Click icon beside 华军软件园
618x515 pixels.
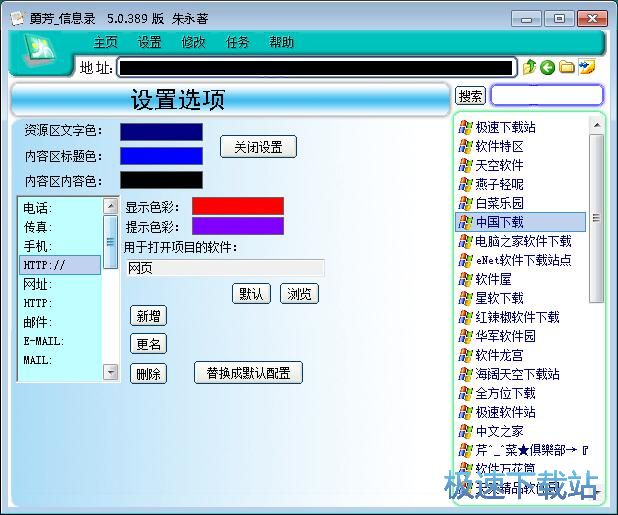(x=465, y=336)
